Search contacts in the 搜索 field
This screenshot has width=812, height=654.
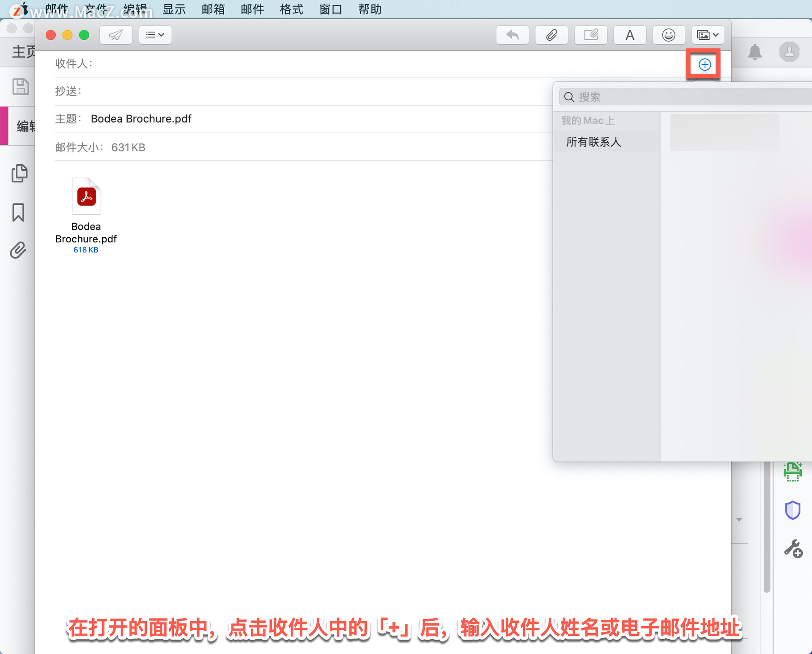pyautogui.click(x=685, y=97)
